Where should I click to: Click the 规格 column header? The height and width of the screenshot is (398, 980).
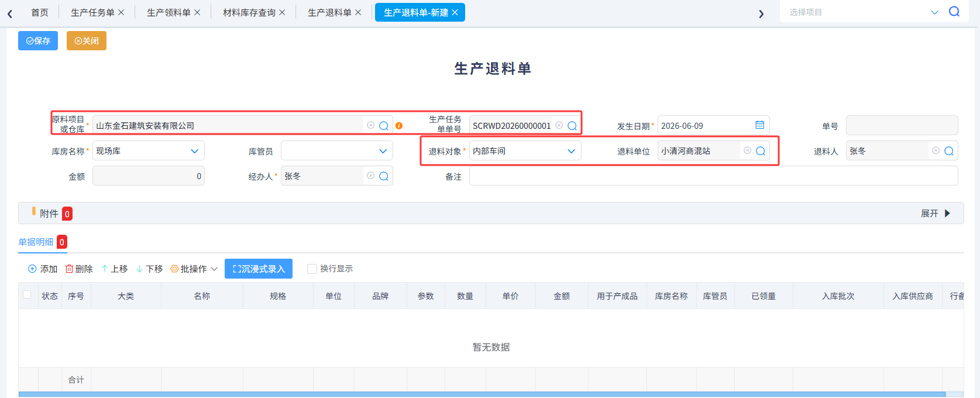(278, 296)
